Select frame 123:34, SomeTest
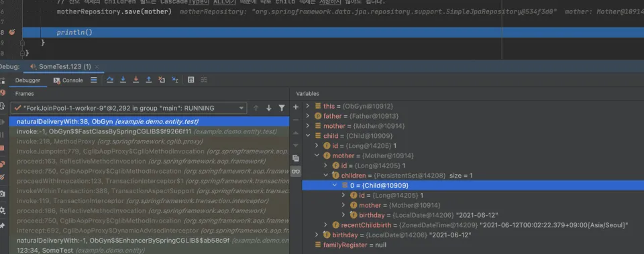The image size is (644, 254). click(x=149, y=250)
